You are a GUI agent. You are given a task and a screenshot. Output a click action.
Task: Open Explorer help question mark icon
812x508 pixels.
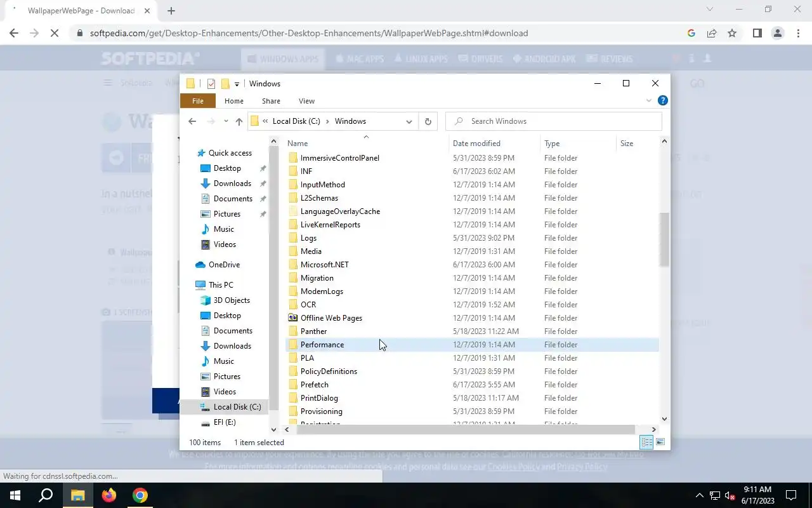(x=663, y=100)
